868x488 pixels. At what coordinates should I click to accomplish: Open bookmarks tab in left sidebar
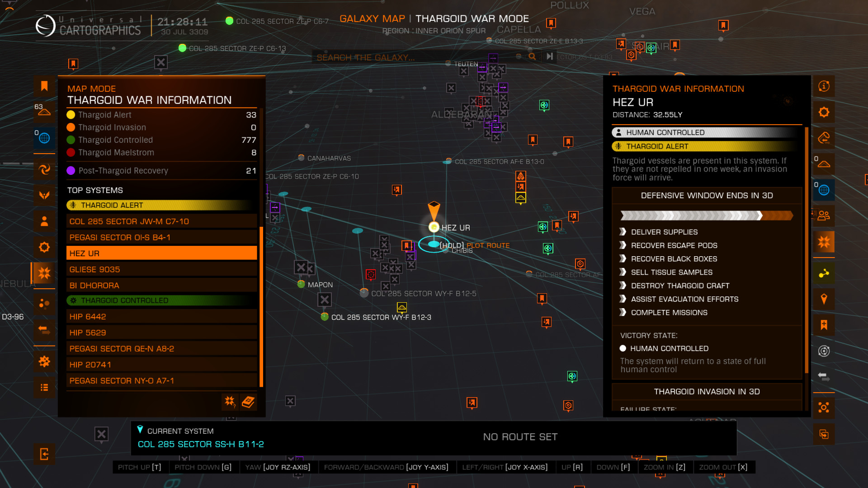pos(44,86)
